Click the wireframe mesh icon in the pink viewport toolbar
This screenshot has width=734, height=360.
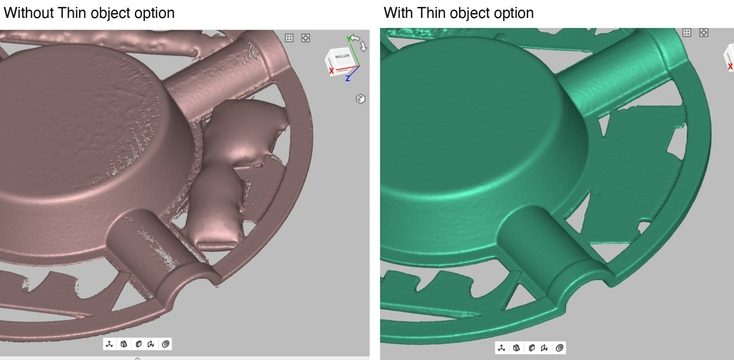124,344
